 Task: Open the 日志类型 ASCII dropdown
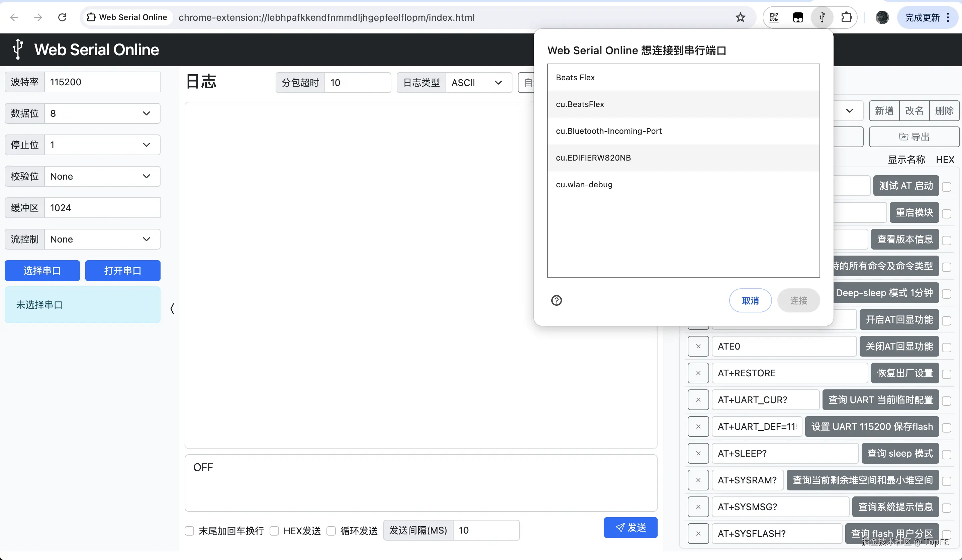pyautogui.click(x=478, y=82)
